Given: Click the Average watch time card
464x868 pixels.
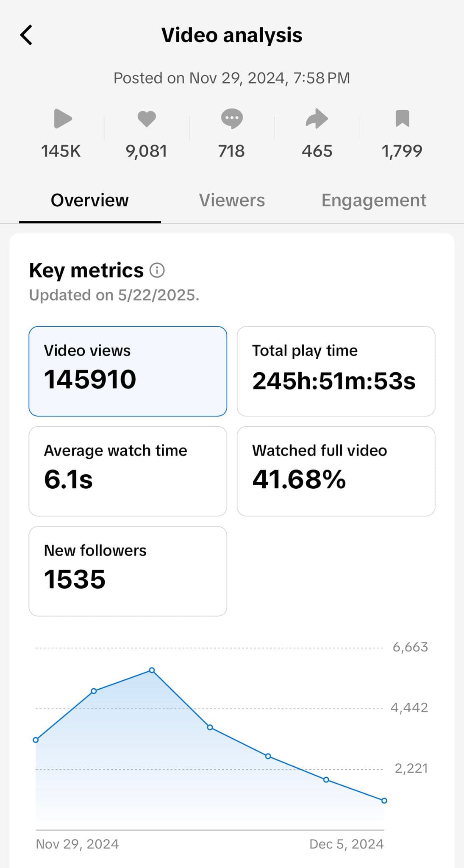Looking at the screenshot, I should point(128,470).
